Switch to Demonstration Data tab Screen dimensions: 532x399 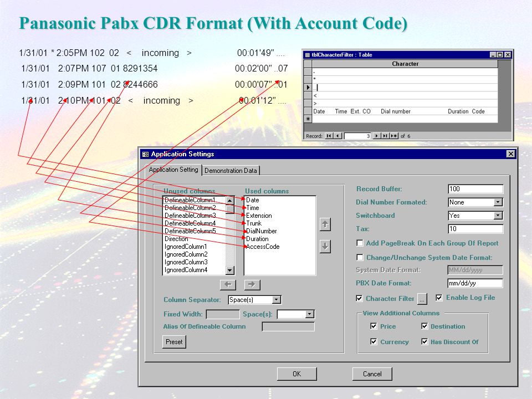(x=231, y=170)
